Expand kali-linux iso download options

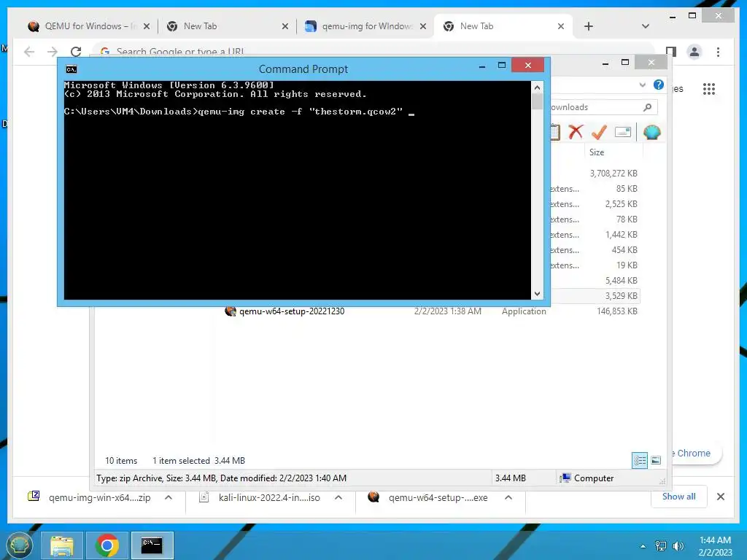(338, 497)
